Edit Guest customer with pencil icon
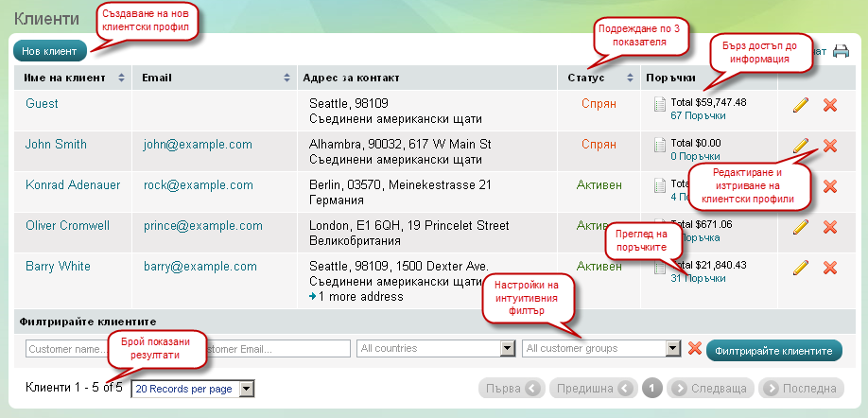This screenshot has width=868, height=418. pyautogui.click(x=801, y=104)
